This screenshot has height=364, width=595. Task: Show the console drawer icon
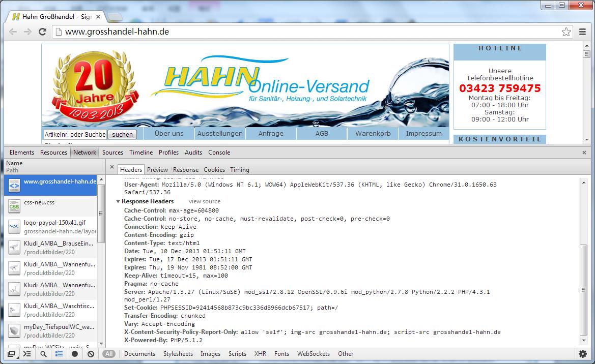click(27, 354)
